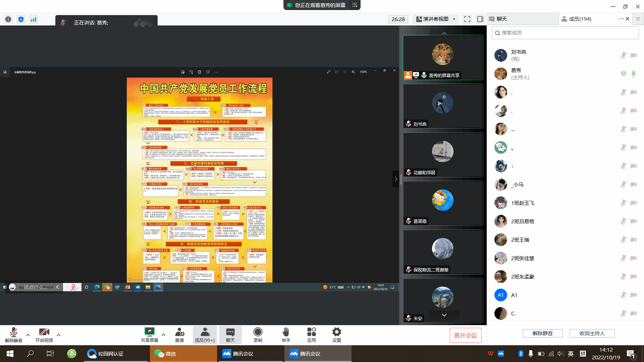Click the 离开会议 leave button
The width and height of the screenshot is (644, 362).
tap(465, 336)
